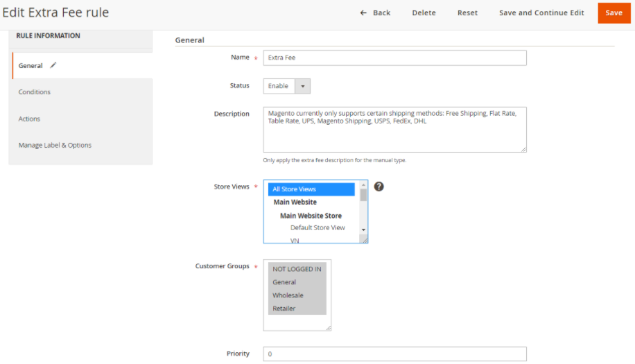This screenshot has width=635, height=364.
Task: Open the Status dropdown arrow
Action: (x=303, y=86)
